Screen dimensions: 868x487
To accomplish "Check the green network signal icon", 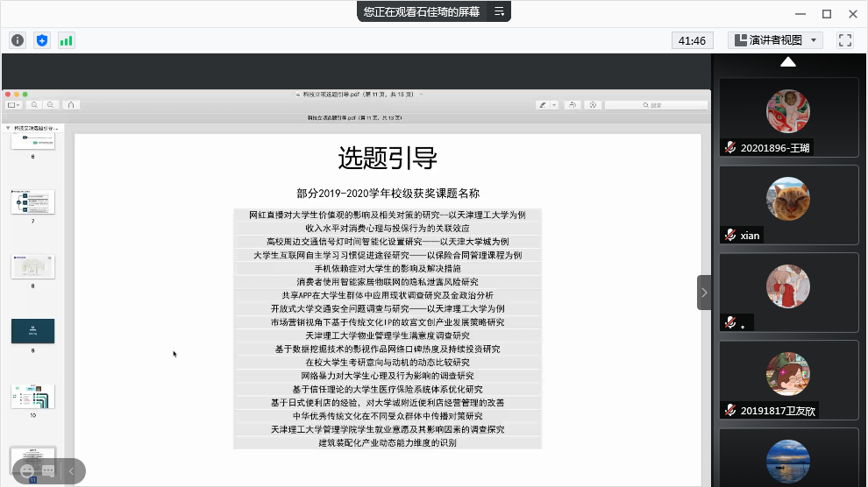I will click(66, 40).
